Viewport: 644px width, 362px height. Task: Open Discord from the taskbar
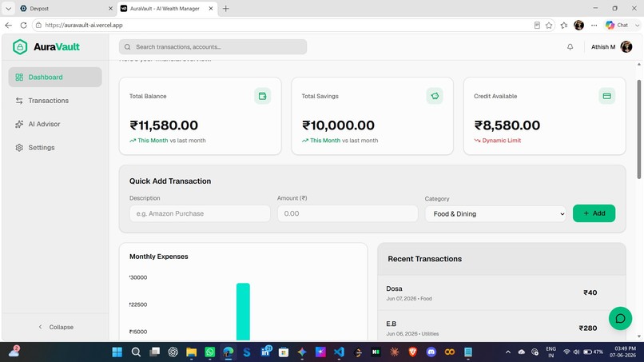click(431, 352)
